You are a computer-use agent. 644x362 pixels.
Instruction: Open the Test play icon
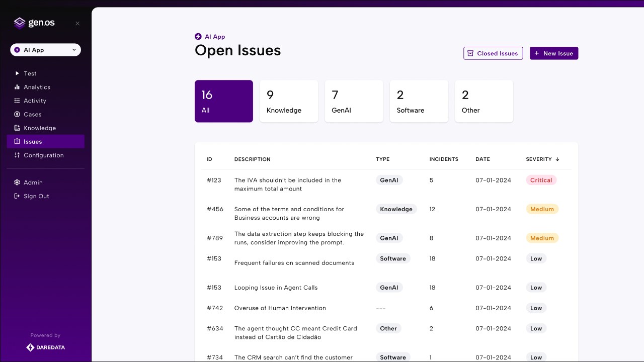tap(17, 73)
